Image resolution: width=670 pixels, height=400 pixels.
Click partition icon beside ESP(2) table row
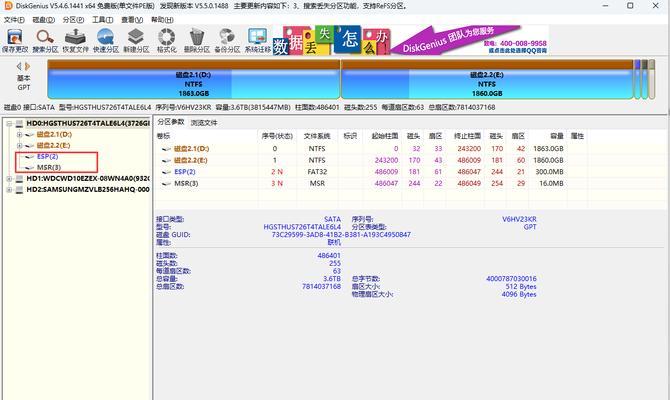[x=166, y=172]
